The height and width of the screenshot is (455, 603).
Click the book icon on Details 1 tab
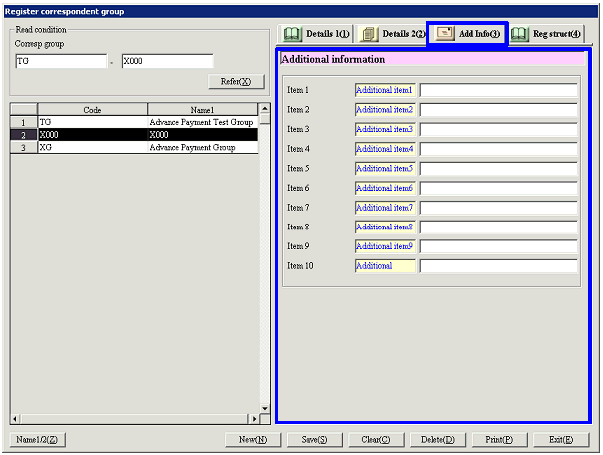[292, 34]
